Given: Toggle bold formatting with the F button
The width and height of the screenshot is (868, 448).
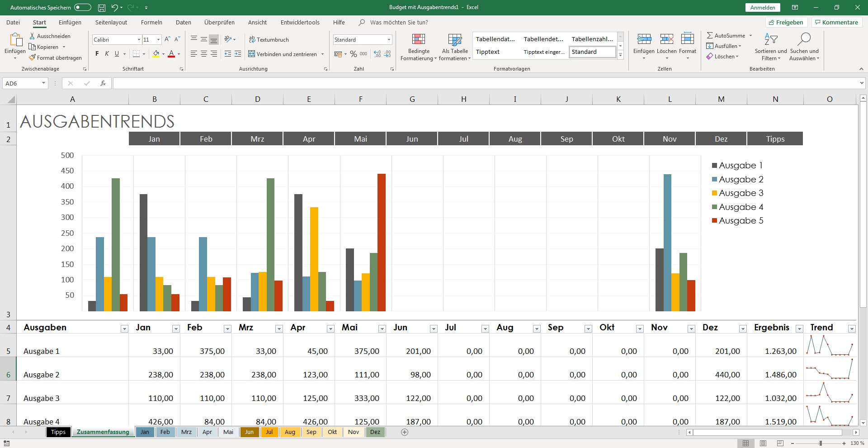Looking at the screenshot, I should click(96, 53).
